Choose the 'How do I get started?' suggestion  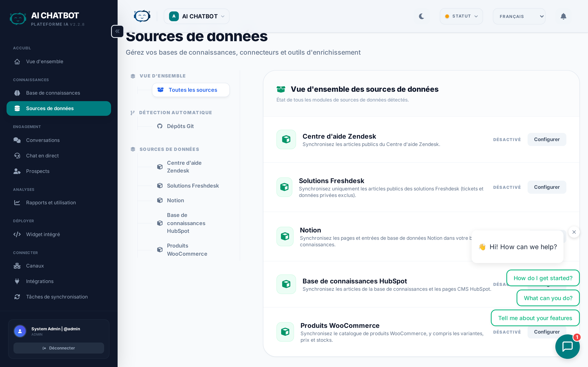pyautogui.click(x=543, y=278)
